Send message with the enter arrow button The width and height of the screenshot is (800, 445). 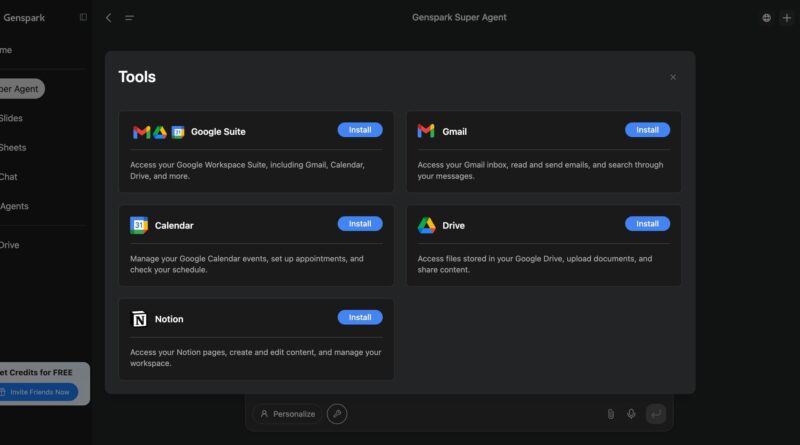(656, 414)
